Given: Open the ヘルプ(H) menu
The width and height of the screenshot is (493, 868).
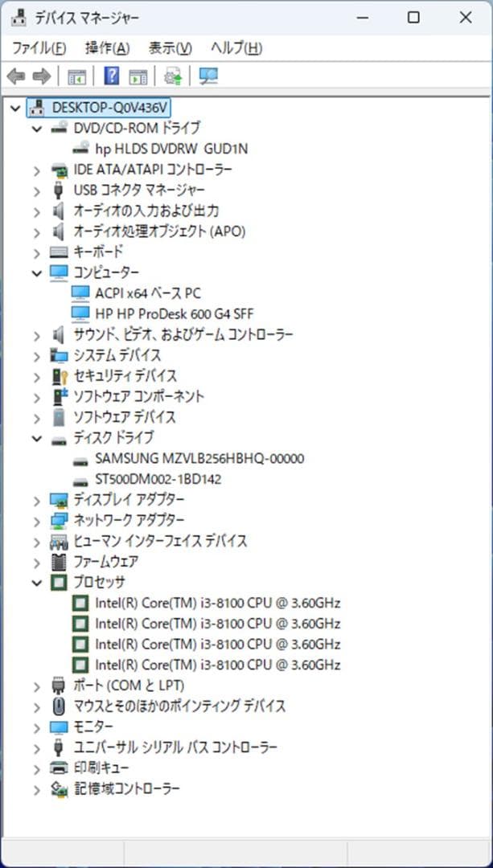Looking at the screenshot, I should click(x=236, y=48).
